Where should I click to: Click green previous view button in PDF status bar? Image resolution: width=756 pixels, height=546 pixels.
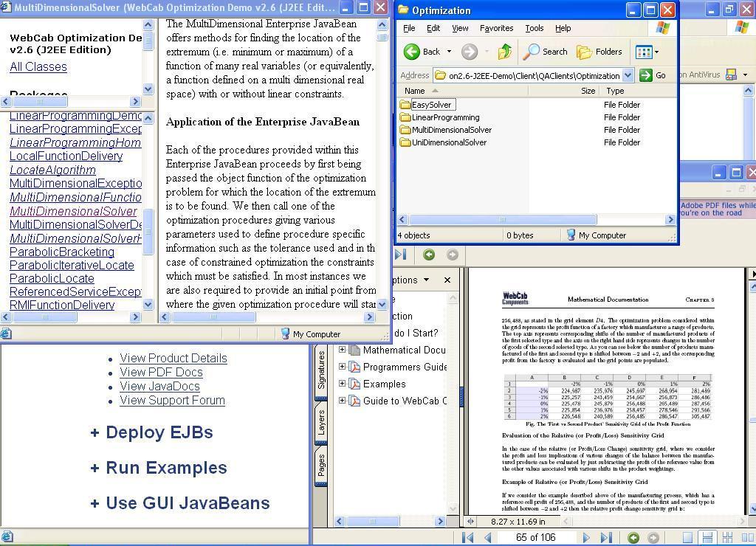[x=633, y=537]
